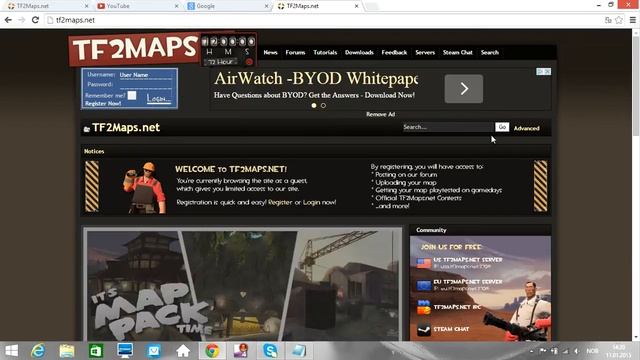Click the Password input field
Image resolution: width=640 pixels, height=360 pixels.
[x=145, y=85]
